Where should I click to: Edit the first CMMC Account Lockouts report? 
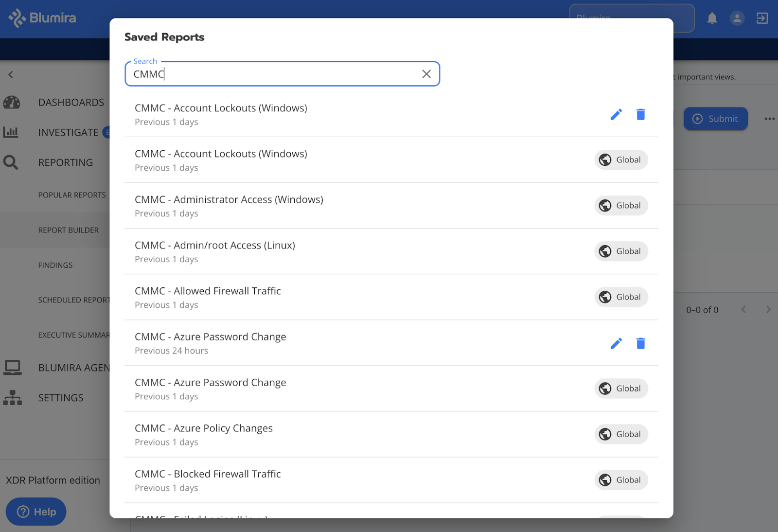pyautogui.click(x=616, y=115)
